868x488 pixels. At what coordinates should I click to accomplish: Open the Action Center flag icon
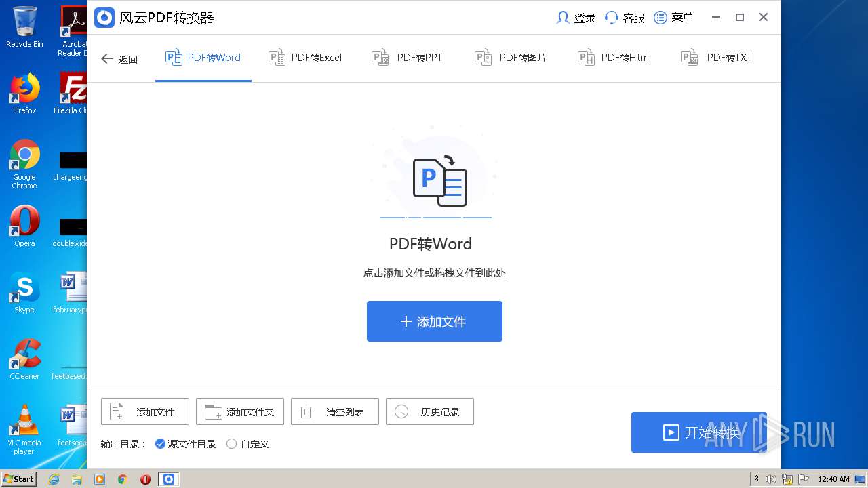tap(804, 479)
